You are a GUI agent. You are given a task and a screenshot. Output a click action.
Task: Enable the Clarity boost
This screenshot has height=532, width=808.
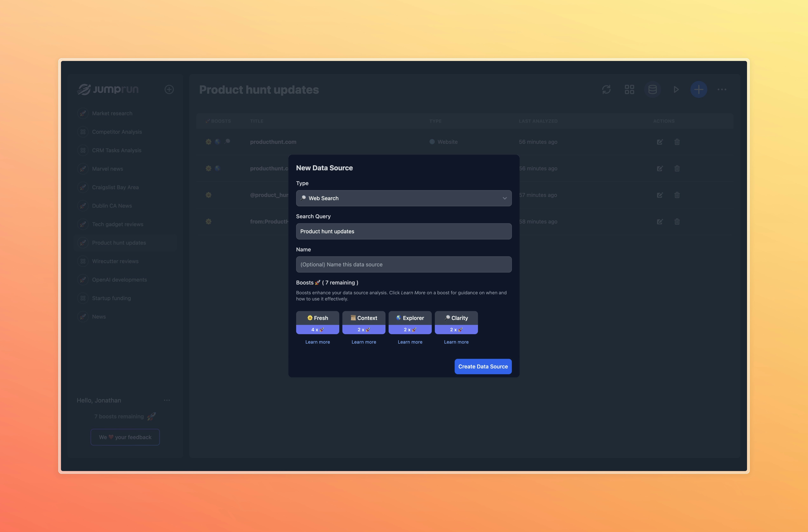[x=456, y=322]
